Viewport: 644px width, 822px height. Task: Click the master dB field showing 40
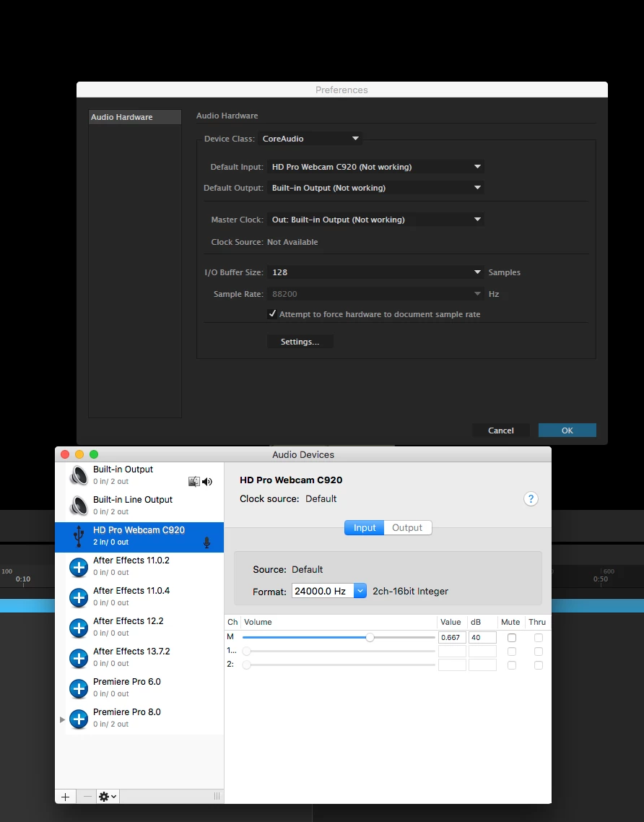coord(482,638)
